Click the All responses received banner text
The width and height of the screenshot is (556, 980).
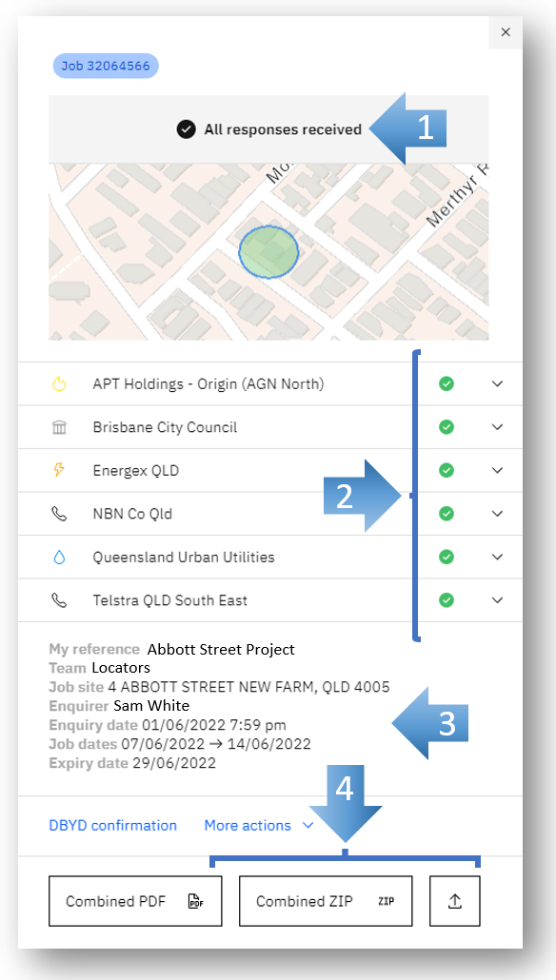[x=283, y=129]
